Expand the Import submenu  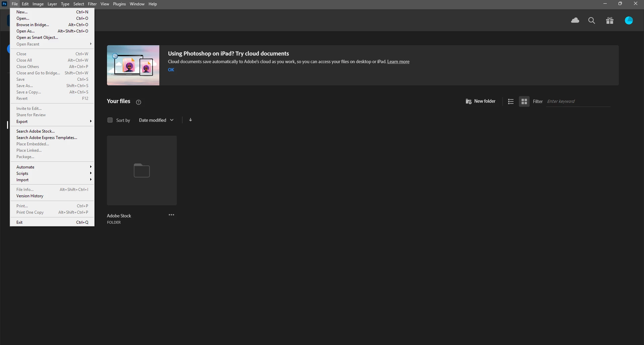[52, 180]
